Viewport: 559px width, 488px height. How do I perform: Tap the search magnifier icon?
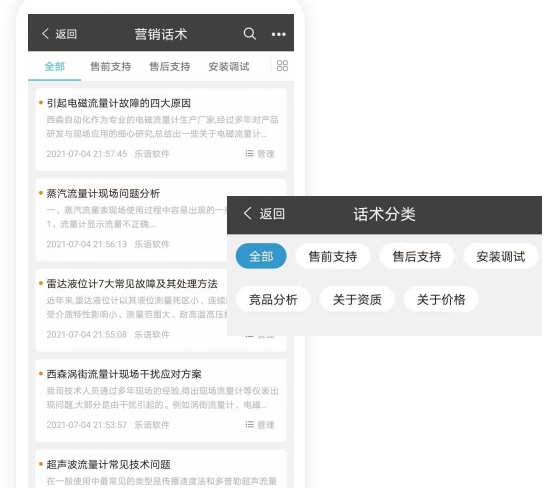click(250, 34)
